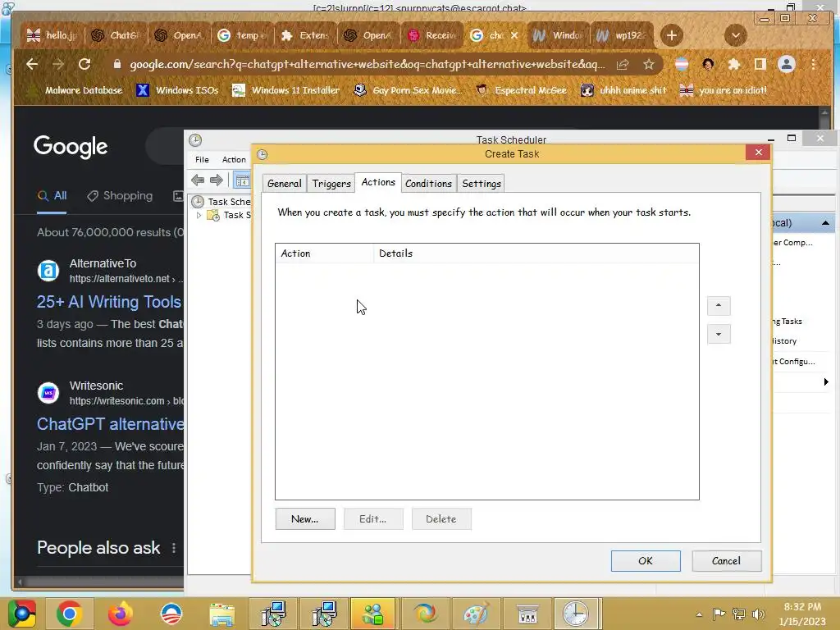This screenshot has width=840, height=630.
Task: Switch to the hello.jp browser tab
Action: click(52, 36)
